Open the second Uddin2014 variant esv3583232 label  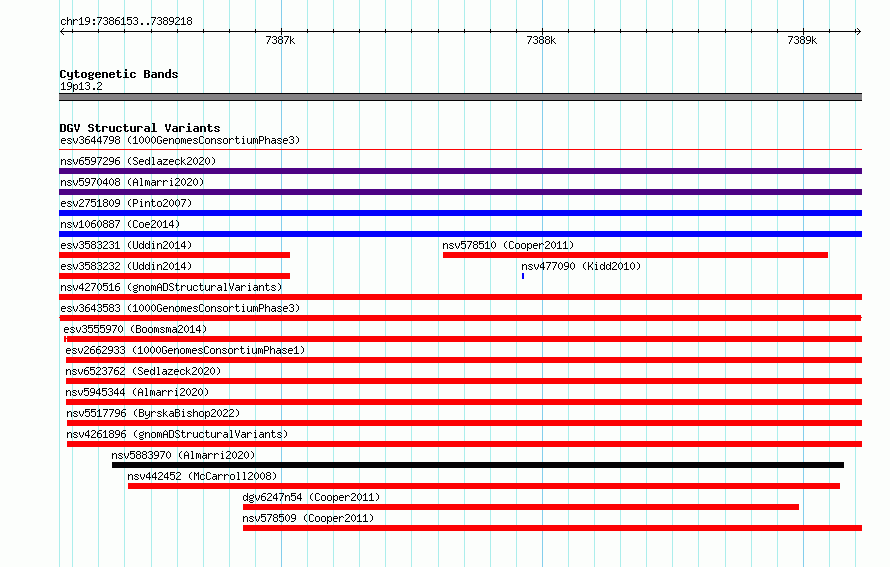[x=126, y=266]
